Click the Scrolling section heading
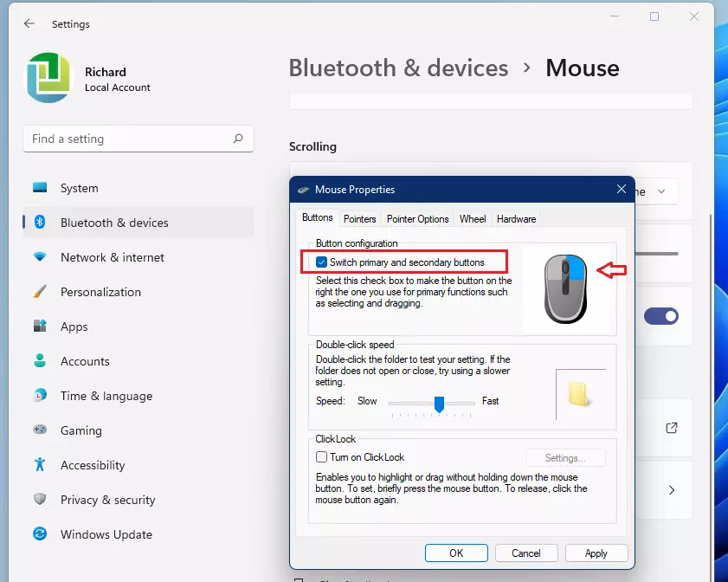The image size is (728, 582). tap(313, 146)
